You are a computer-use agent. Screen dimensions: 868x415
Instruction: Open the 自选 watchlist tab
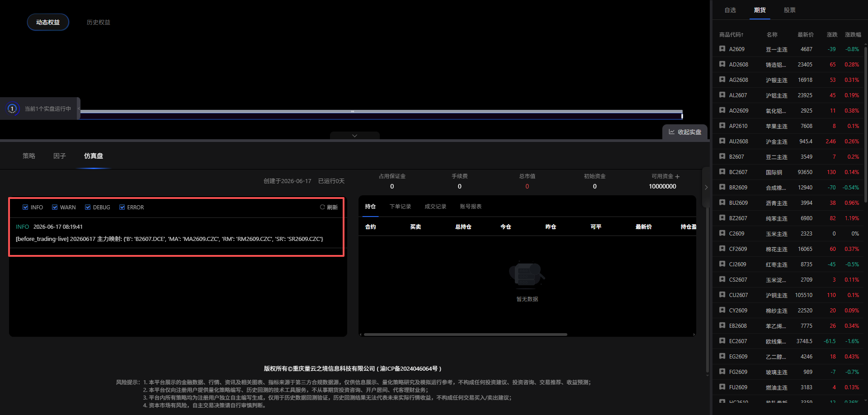coord(730,10)
